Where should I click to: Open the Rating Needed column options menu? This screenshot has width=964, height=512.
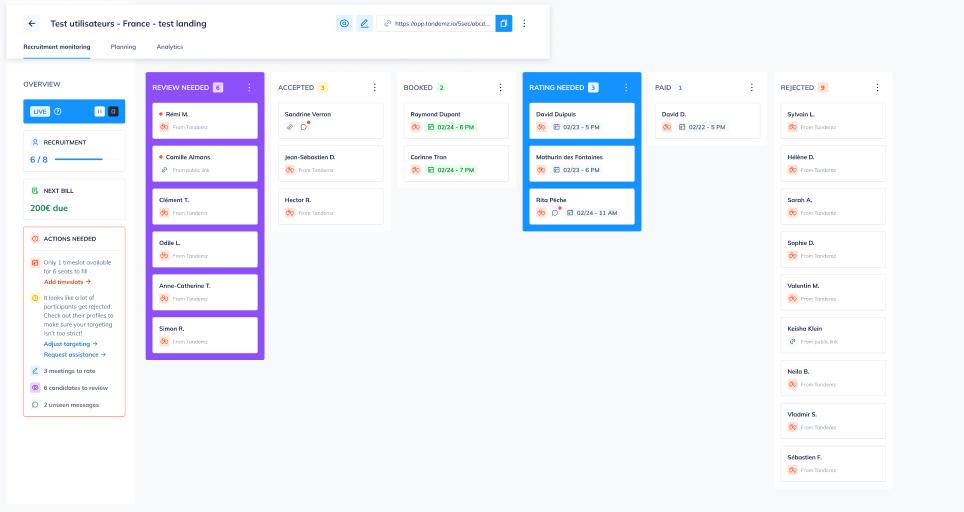(x=626, y=87)
